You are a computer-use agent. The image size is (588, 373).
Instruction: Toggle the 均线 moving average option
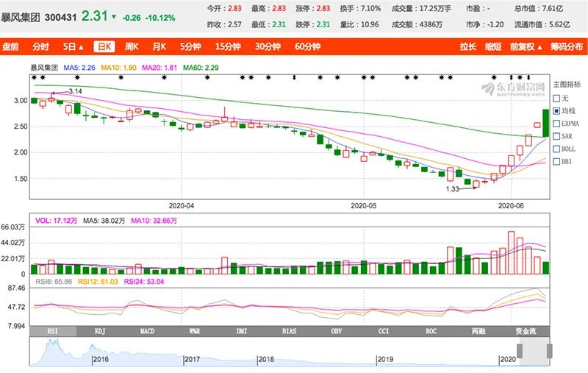[x=556, y=110]
